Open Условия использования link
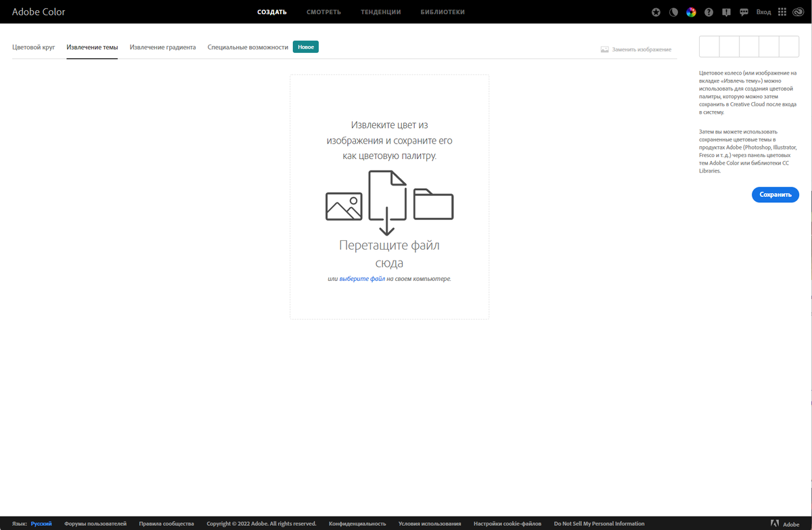The width and height of the screenshot is (812, 530). pos(430,524)
